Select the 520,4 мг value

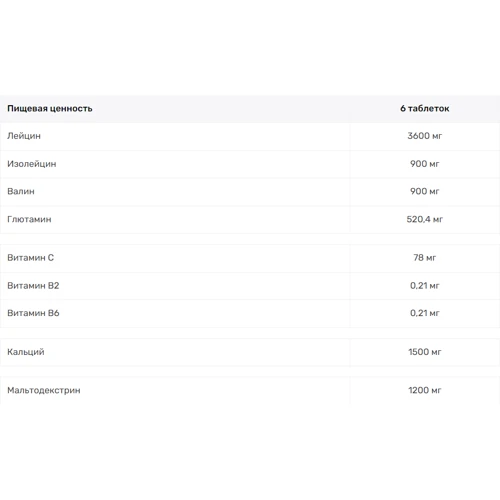point(425,219)
